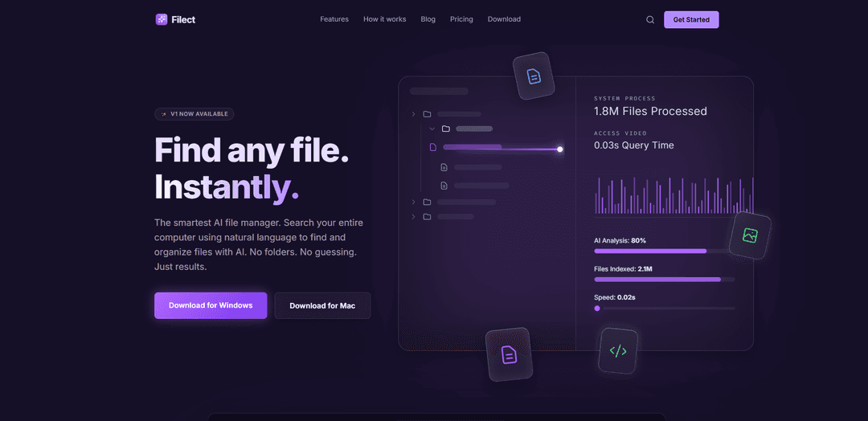
Task: Click the 'Speed: 0.02s' label
Action: pyautogui.click(x=615, y=297)
